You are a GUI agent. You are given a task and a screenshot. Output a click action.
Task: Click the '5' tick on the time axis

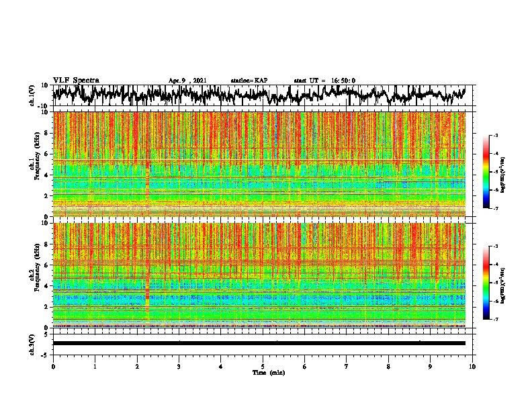(263, 367)
